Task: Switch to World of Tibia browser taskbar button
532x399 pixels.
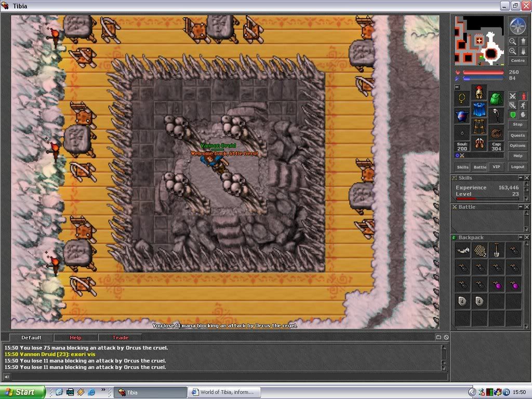Action: coord(224,392)
